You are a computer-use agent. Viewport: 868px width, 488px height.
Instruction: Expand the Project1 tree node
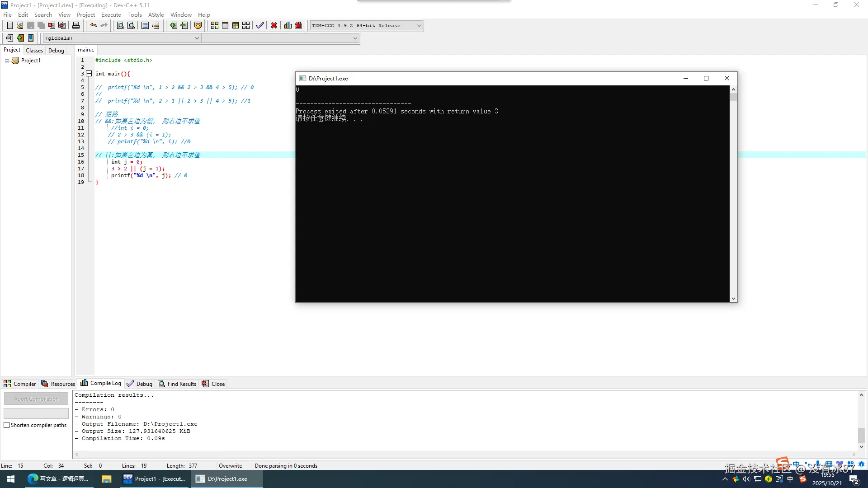(x=7, y=61)
